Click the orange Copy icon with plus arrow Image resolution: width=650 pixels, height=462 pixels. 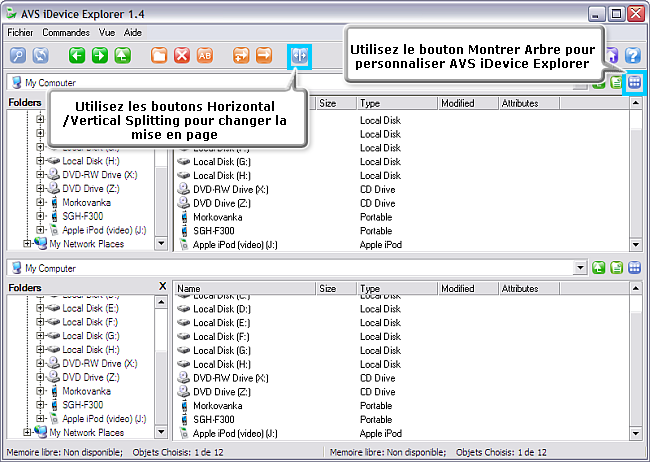pyautogui.click(x=241, y=55)
